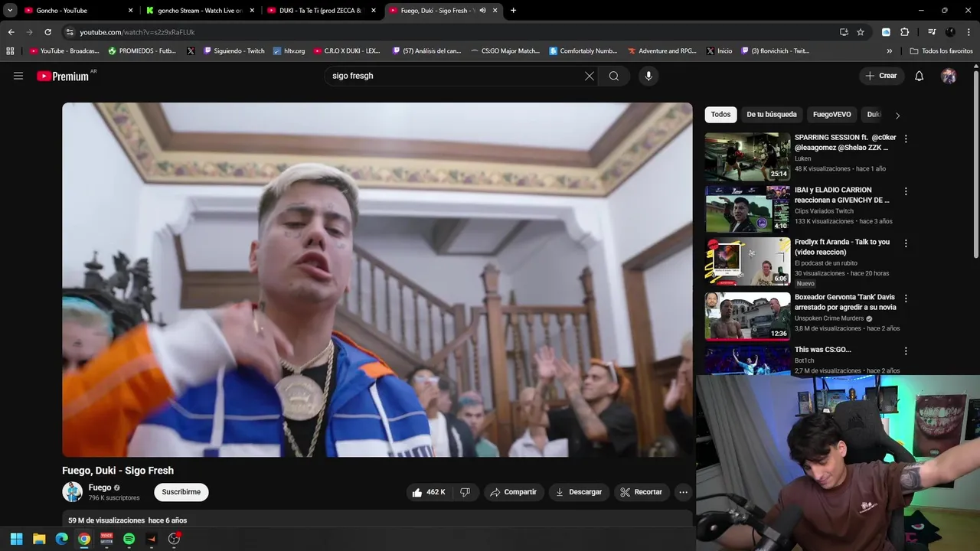Open Chrome extensions puzzle icon
Screen dimensions: 980x551
pyautogui.click(x=904, y=32)
